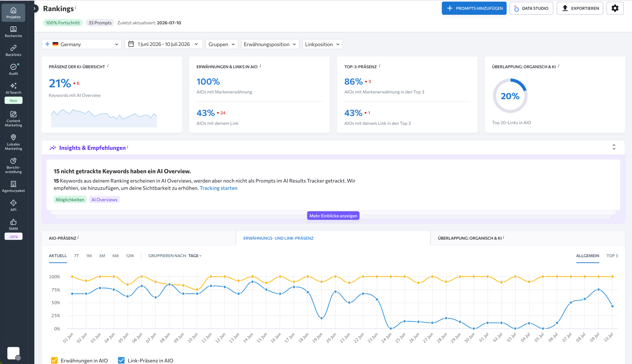Switch to Erwähnungs- und Link-Präsenz tab
Image resolution: width=632 pixels, height=364 pixels.
pos(333,238)
